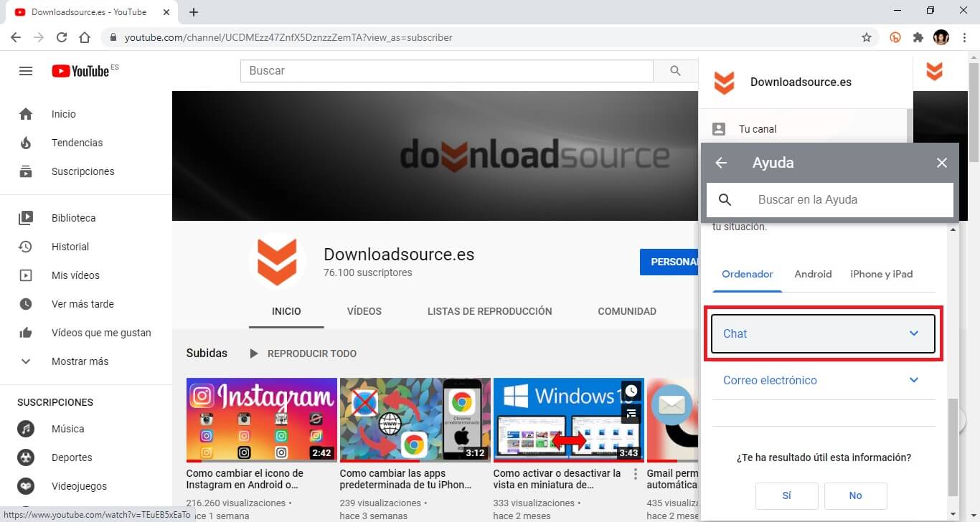This screenshot has height=522, width=980.
Task: Click REPRODUCIR TODO
Action: [303, 353]
